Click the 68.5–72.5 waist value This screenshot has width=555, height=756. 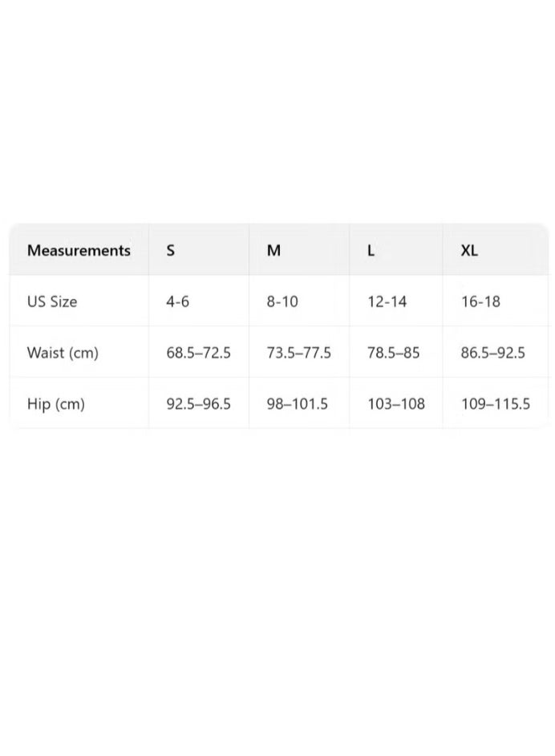pos(198,353)
